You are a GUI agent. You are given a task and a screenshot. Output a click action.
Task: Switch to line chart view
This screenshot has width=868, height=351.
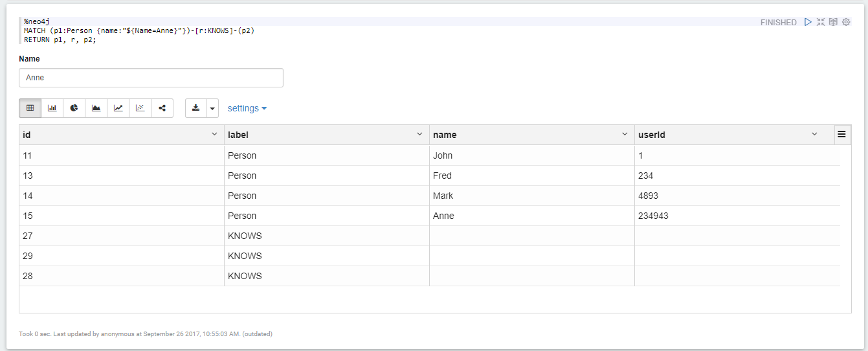pyautogui.click(x=118, y=108)
